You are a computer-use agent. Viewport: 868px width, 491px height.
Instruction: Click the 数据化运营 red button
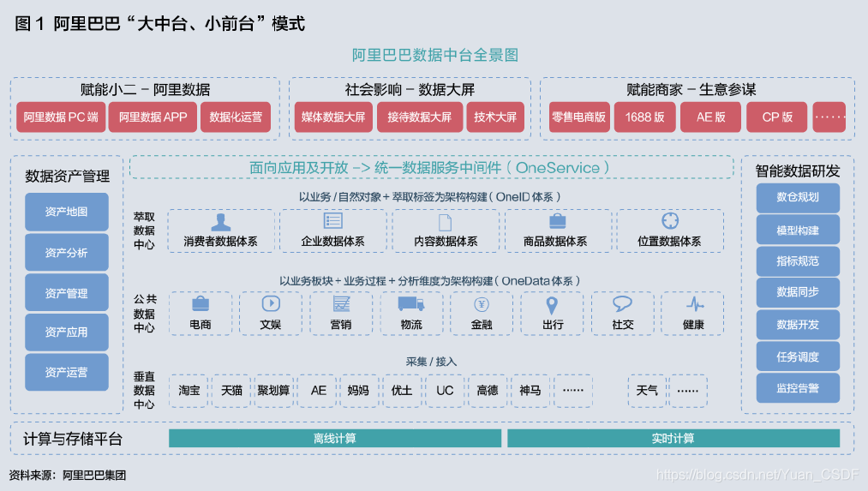click(236, 117)
